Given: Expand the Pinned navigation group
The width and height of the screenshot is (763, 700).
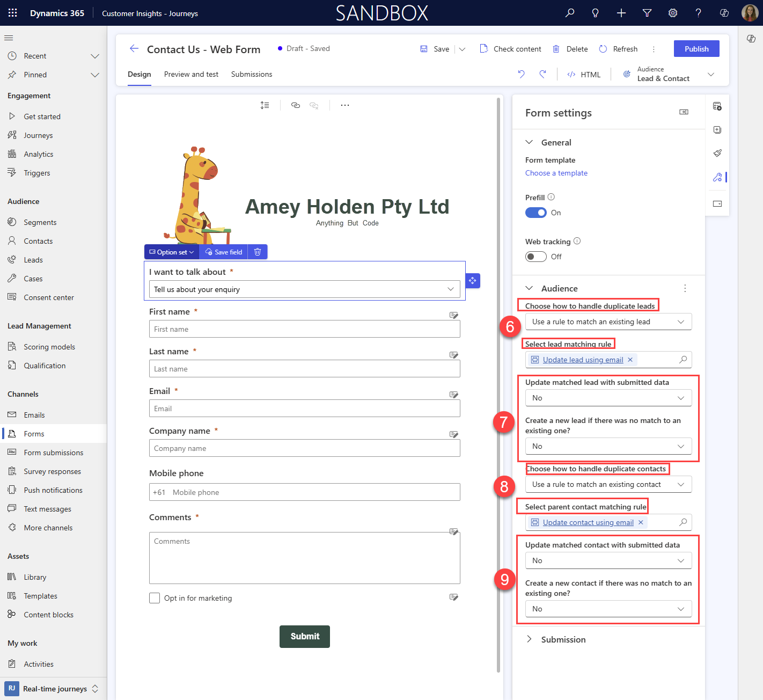Looking at the screenshot, I should (95, 75).
